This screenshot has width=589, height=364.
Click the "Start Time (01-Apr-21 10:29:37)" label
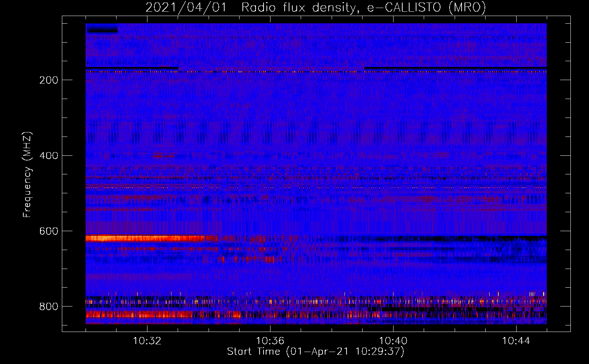point(316,352)
